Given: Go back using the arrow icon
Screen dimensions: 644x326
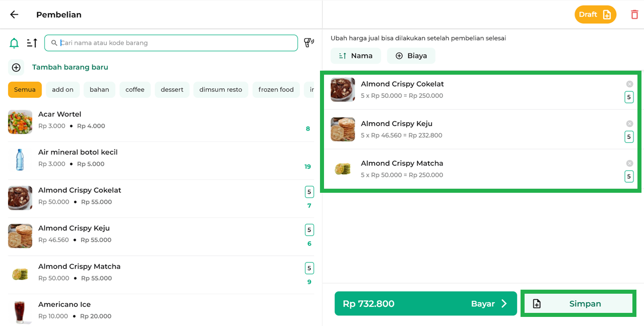Looking at the screenshot, I should 14,15.
